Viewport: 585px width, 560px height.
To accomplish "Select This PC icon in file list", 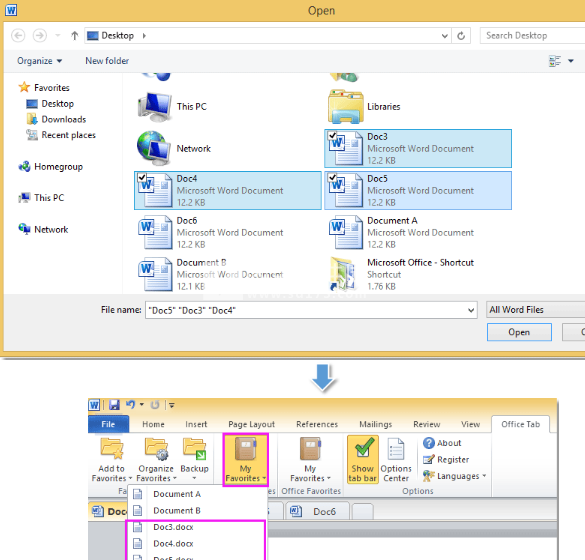I will 155,107.
